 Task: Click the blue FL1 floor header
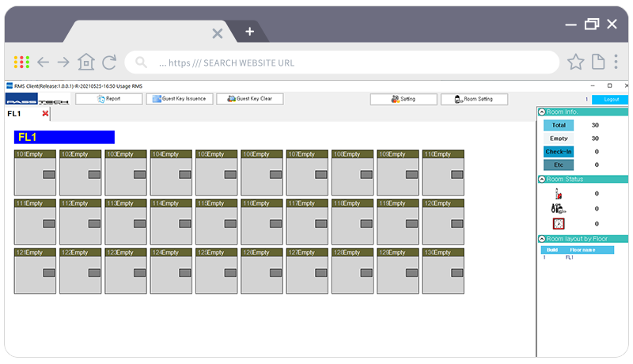tap(64, 137)
